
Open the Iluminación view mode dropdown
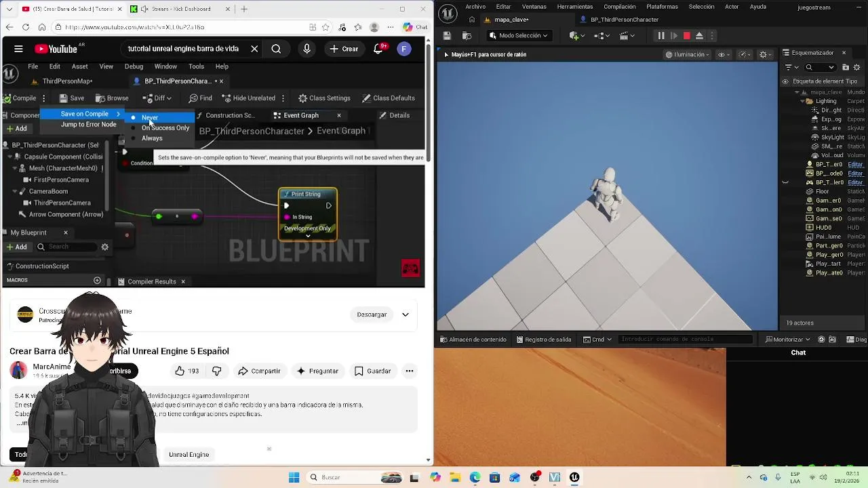point(687,54)
